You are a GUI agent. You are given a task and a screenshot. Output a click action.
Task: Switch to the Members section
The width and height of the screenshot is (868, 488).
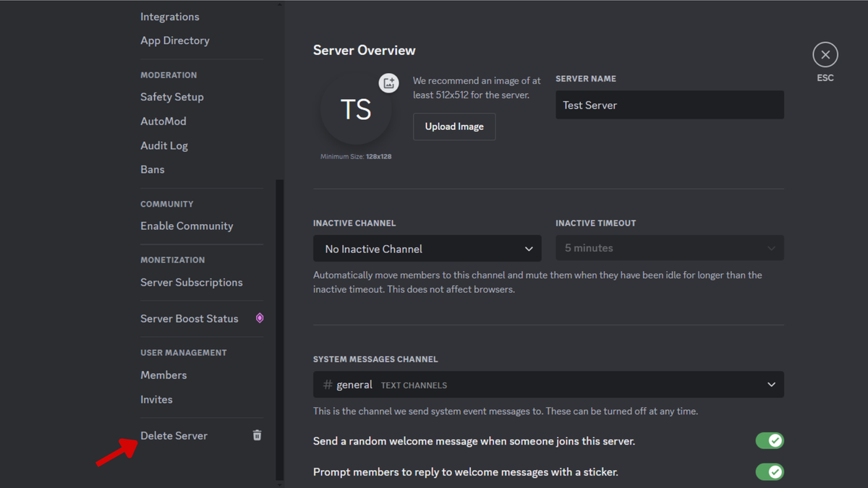[163, 374]
